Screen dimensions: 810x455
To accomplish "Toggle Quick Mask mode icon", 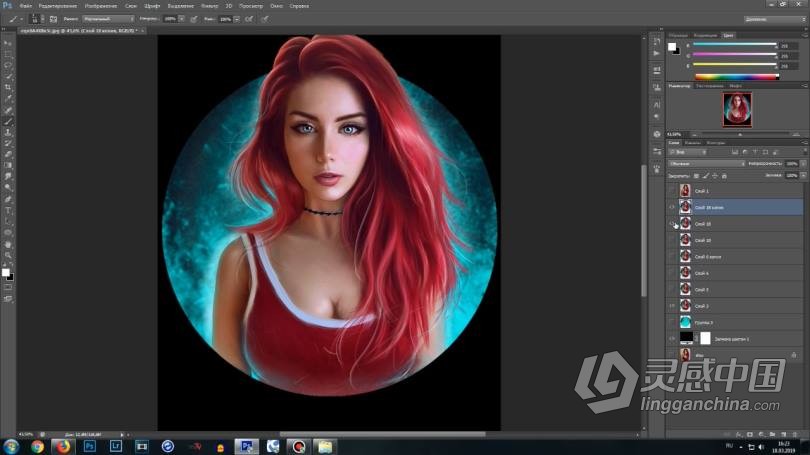I will (8, 288).
